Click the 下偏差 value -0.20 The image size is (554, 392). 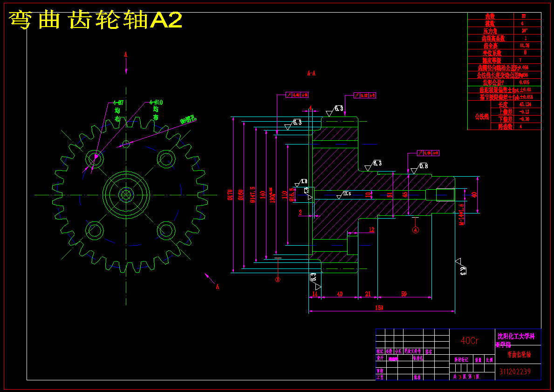click(x=524, y=119)
